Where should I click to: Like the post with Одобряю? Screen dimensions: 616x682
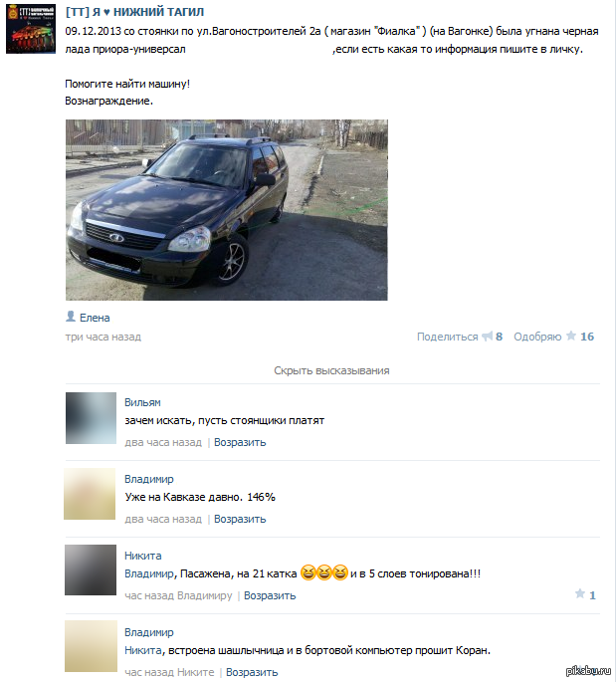point(537,337)
